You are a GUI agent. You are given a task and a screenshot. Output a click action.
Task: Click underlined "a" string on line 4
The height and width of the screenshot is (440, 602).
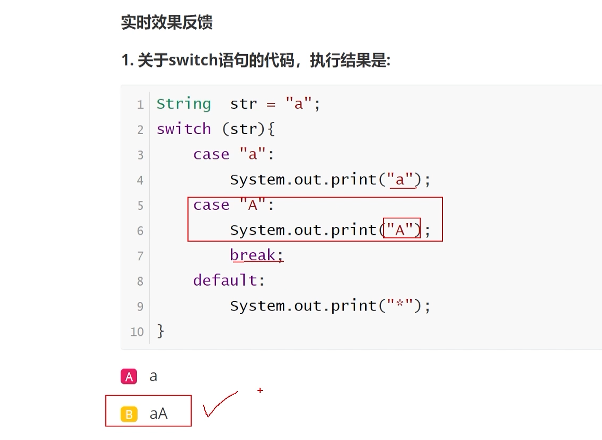click(x=400, y=179)
